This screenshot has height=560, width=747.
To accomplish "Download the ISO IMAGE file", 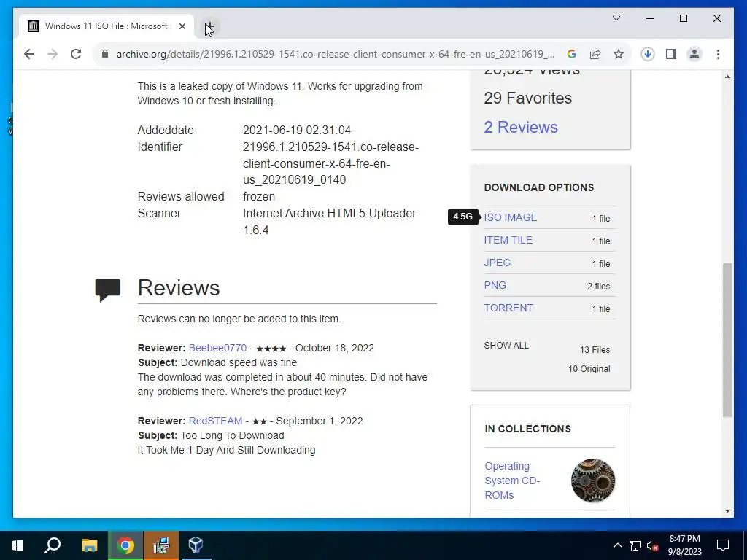I will (510, 217).
